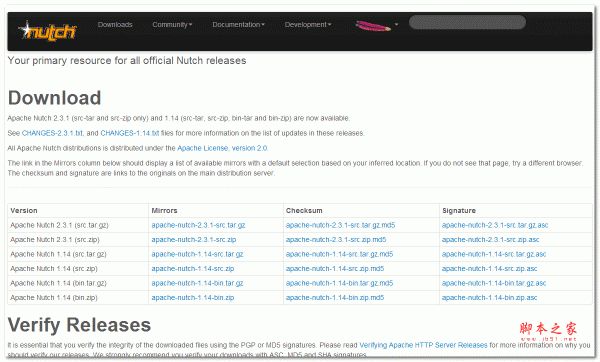Image resolution: width=600 pixels, height=362 pixels.
Task: Download apache-nutch-1.14-bin.tar.gz from mirrors
Action: 197,283
